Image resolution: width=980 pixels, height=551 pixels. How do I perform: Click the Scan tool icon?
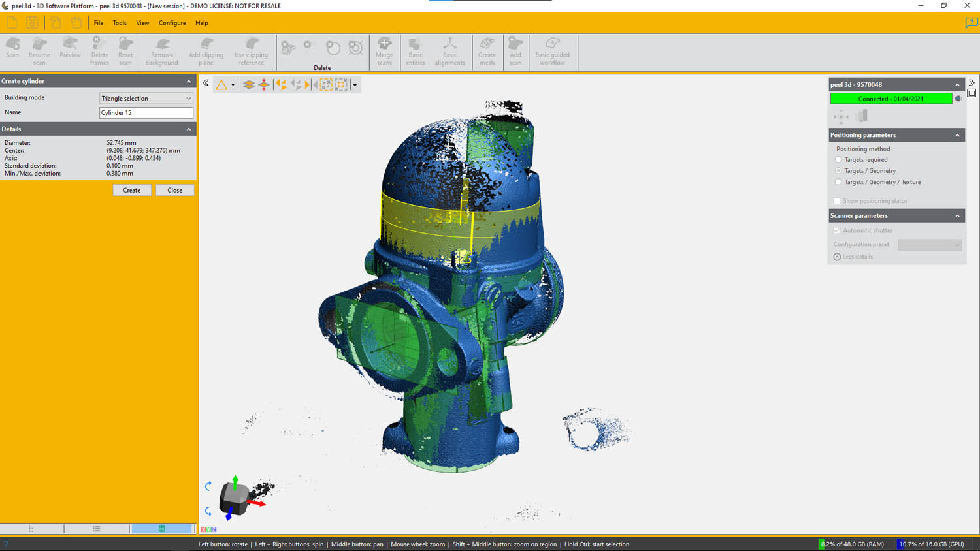tap(12, 48)
